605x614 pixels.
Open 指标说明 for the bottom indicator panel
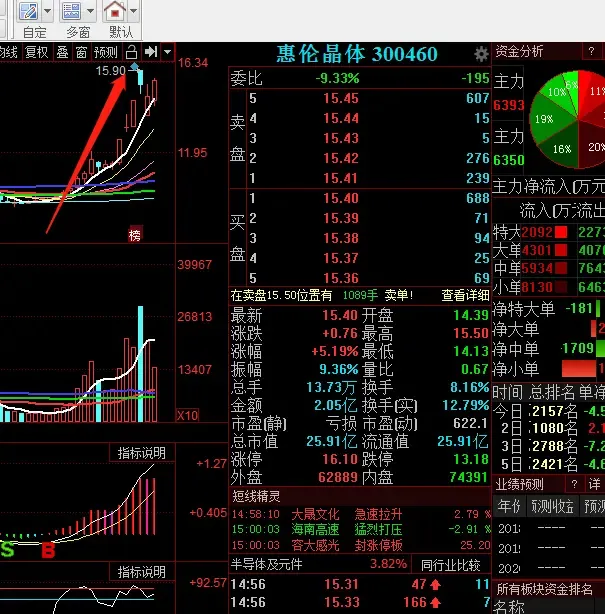142,572
